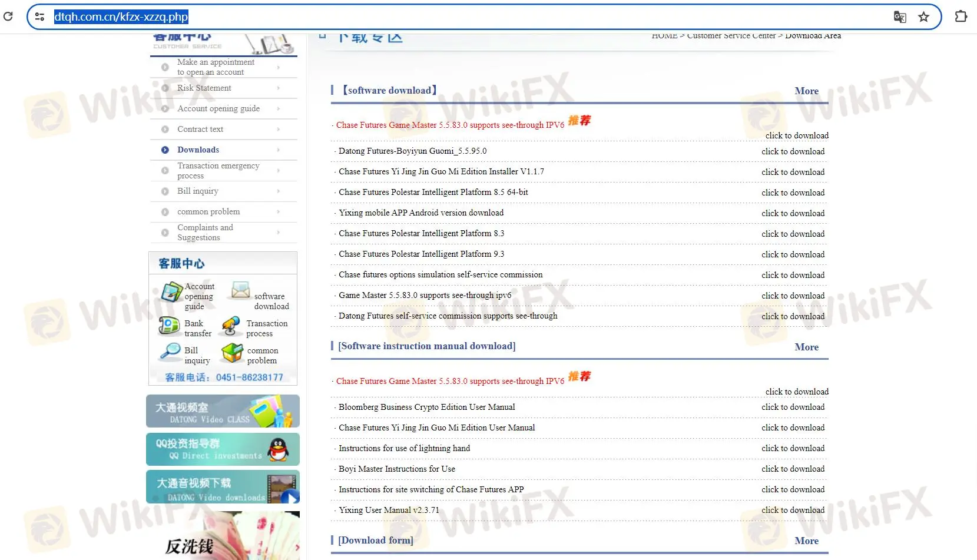Click the translate icon in address bar
Viewport: 977px width, 560px height.
900,16
